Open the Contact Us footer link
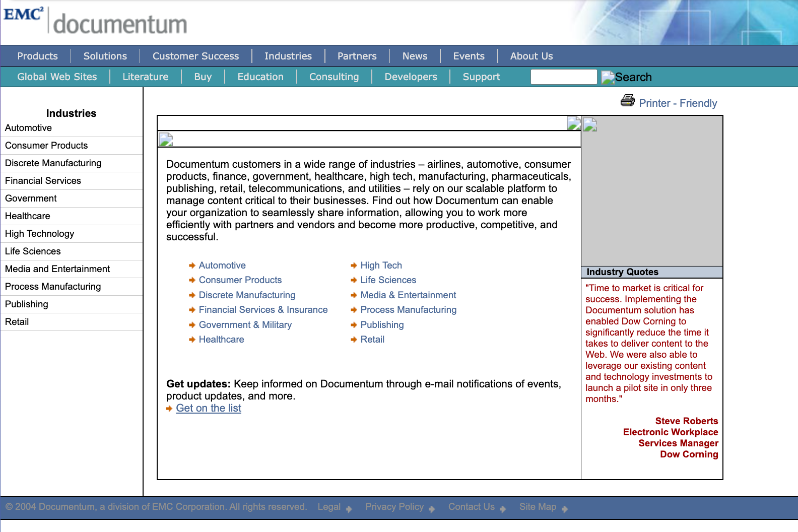This screenshot has width=798, height=532. (472, 507)
